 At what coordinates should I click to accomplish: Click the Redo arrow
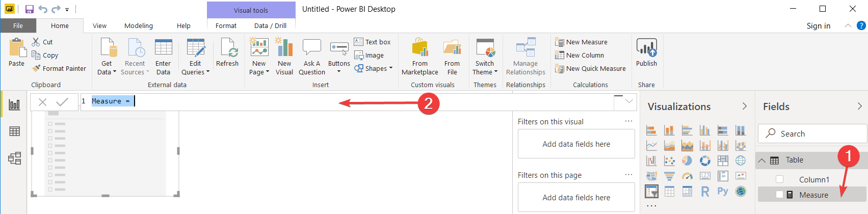click(x=56, y=9)
